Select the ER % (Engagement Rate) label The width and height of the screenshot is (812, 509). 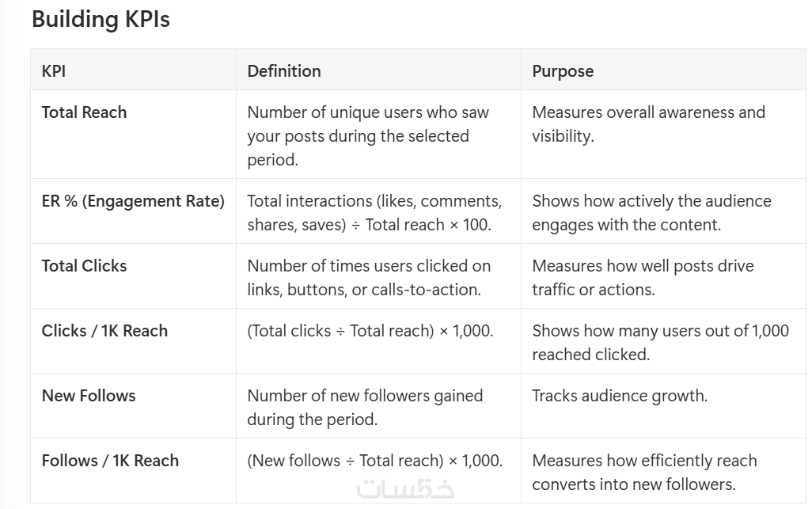(x=133, y=201)
